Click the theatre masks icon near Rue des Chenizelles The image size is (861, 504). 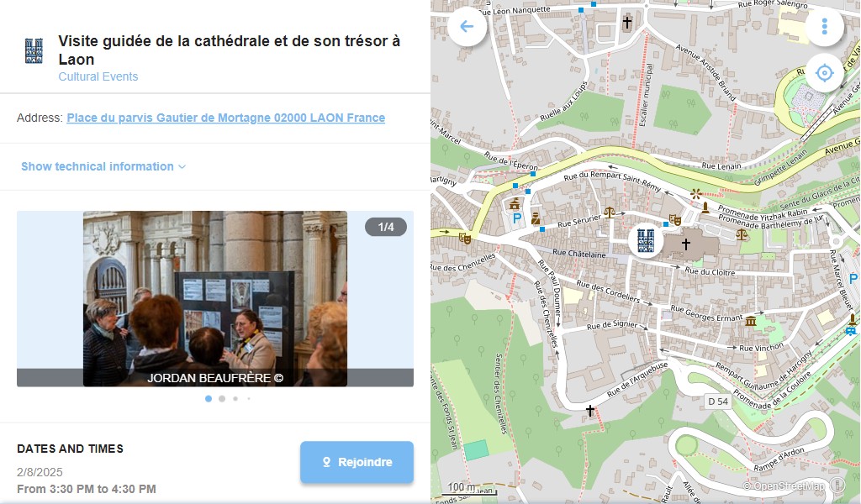464,238
